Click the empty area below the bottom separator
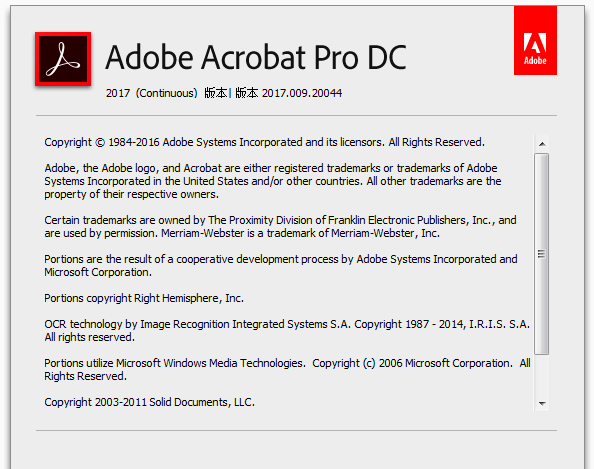 point(297,450)
